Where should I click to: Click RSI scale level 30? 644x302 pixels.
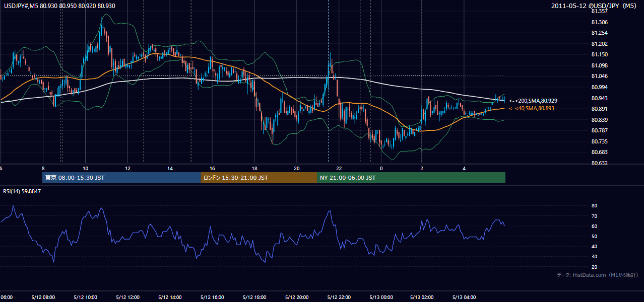click(594, 257)
